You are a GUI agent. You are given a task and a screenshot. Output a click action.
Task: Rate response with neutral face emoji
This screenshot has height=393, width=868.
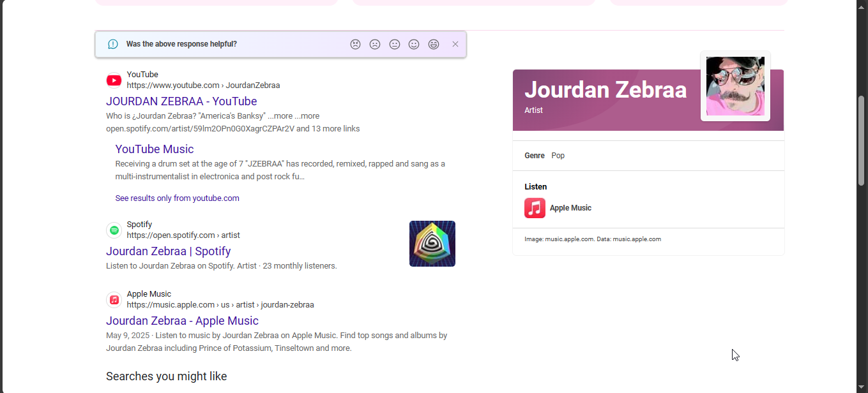point(395,44)
